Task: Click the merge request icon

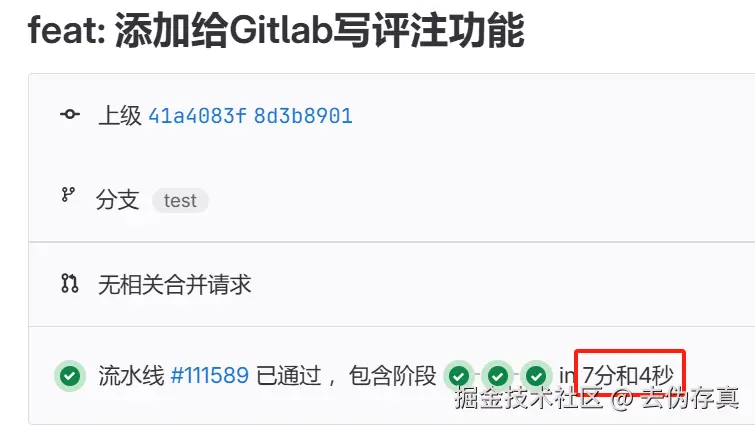Action: (70, 283)
